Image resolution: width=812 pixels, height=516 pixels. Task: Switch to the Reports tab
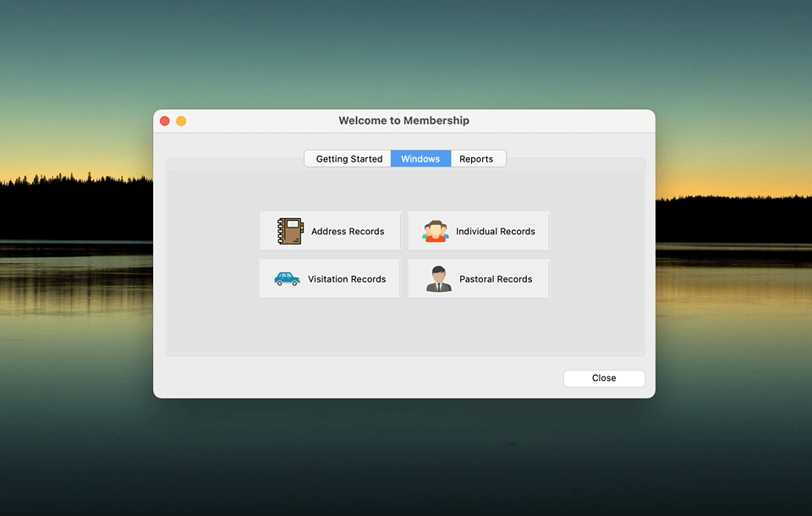click(x=476, y=159)
